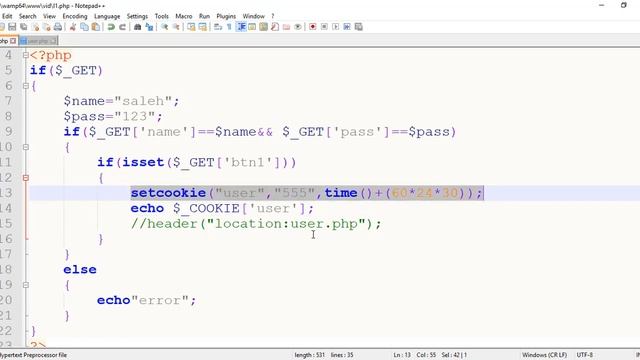Screen dimensions: 640x360
Task: Save the recorded macro icon
Action: (358, 27)
